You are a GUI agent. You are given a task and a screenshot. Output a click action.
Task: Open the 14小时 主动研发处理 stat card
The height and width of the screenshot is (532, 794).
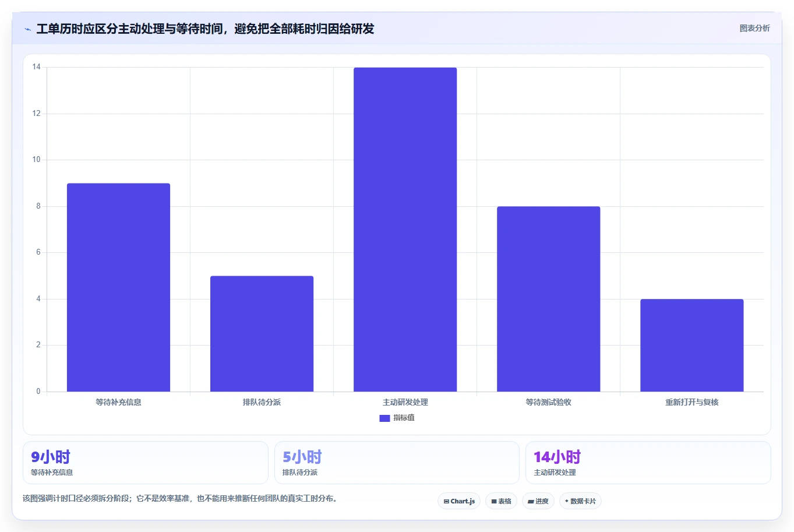click(x=648, y=463)
